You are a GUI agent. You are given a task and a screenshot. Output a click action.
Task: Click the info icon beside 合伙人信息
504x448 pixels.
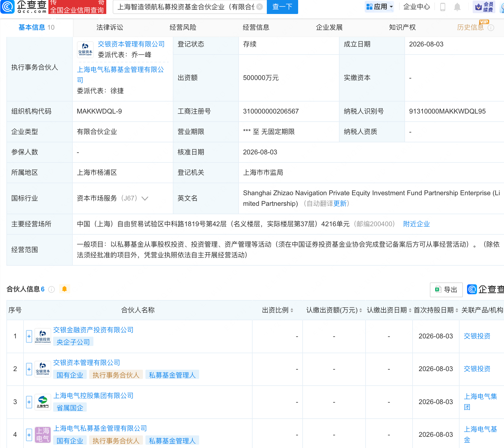point(51,289)
